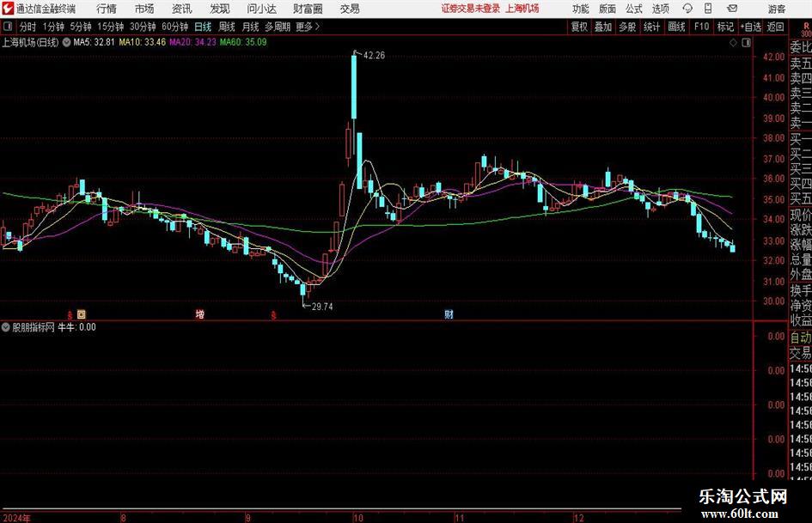Select the 5分钟 period

81,27
